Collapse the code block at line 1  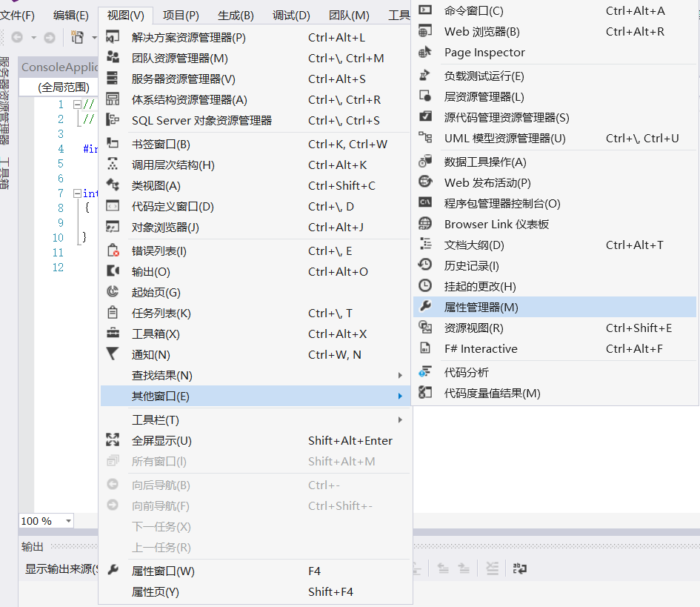click(x=77, y=105)
